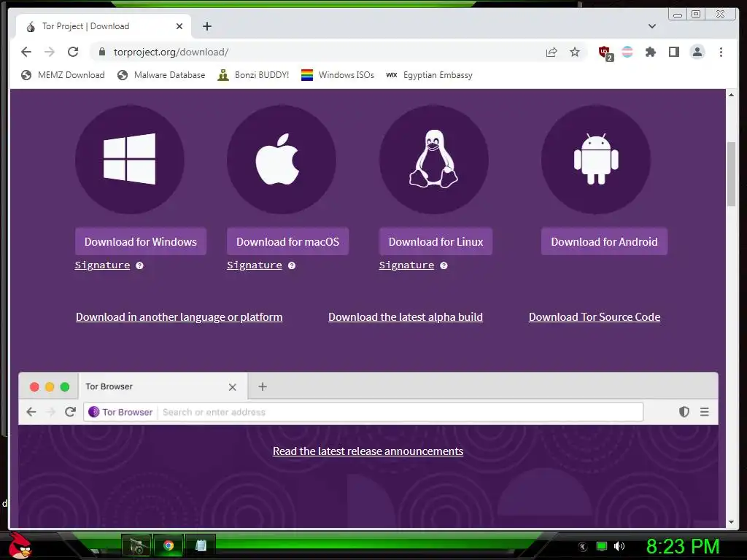Open Extensions puzzle piece menu
The height and width of the screenshot is (560, 747).
pos(650,52)
